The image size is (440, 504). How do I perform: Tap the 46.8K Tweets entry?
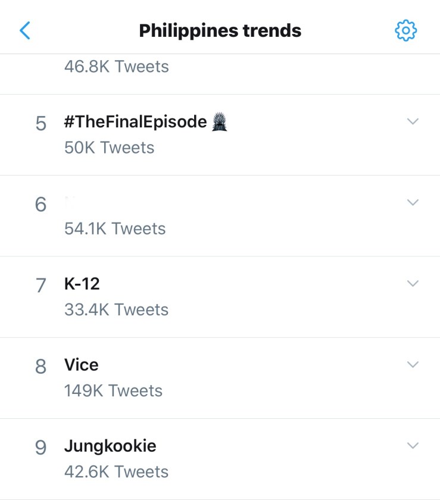pyautogui.click(x=117, y=67)
